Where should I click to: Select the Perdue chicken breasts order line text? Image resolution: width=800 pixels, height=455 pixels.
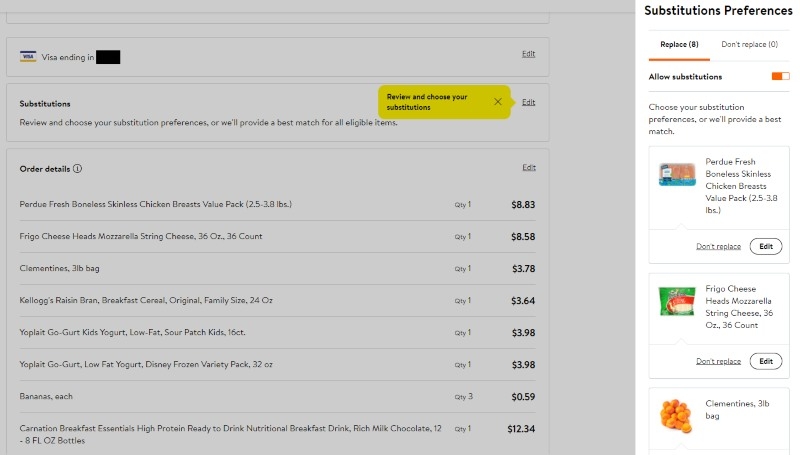pos(156,204)
